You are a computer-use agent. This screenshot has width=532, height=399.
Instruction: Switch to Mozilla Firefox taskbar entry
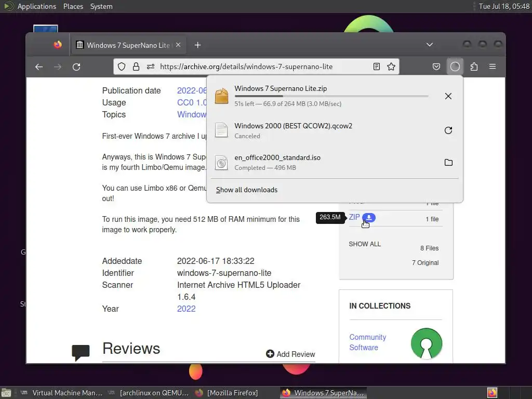pos(227,393)
